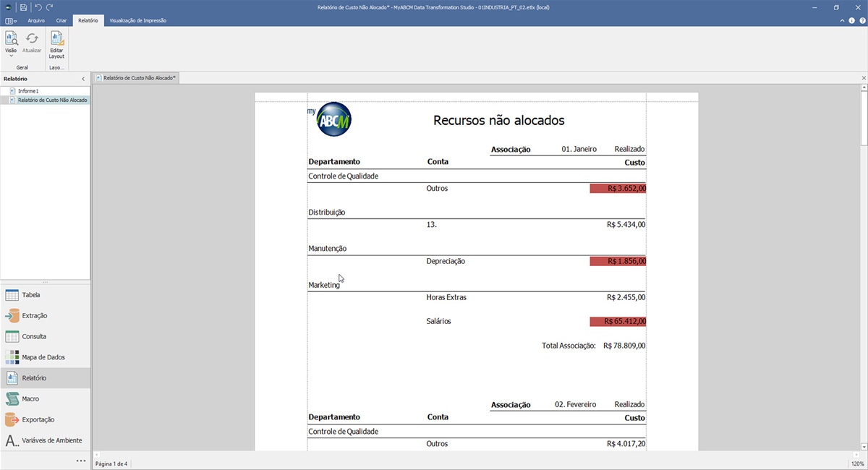Collapse the ribbon with the up chevron
The height and width of the screenshot is (470, 868).
tap(842, 21)
